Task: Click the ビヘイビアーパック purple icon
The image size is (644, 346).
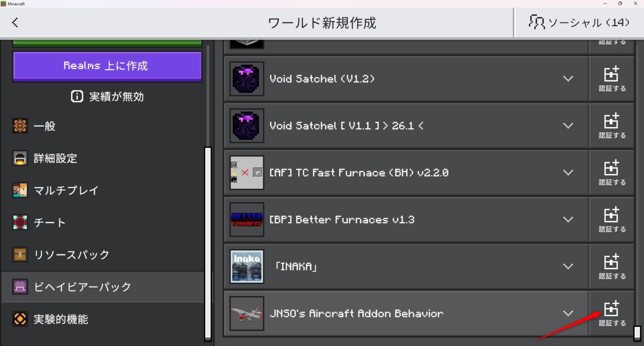Action: point(20,287)
